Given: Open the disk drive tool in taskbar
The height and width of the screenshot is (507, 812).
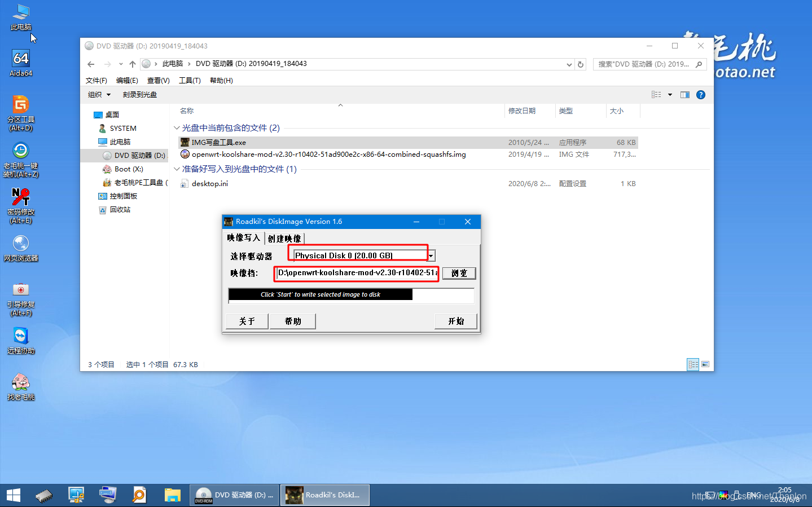Looking at the screenshot, I should click(x=44, y=495).
